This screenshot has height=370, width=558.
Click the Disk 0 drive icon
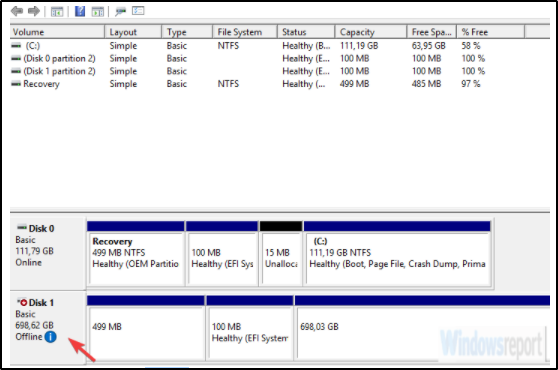[x=22, y=227]
